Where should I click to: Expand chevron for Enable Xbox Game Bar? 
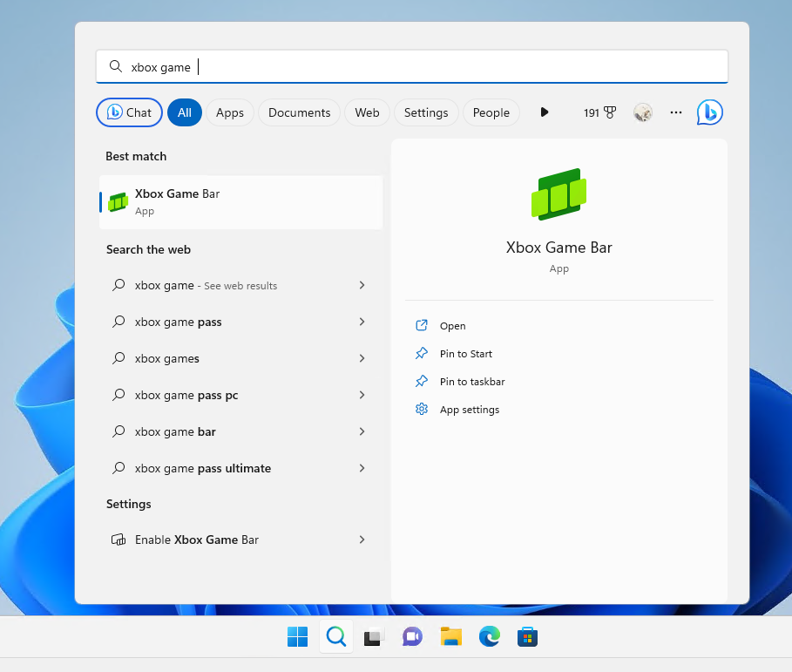click(x=362, y=540)
